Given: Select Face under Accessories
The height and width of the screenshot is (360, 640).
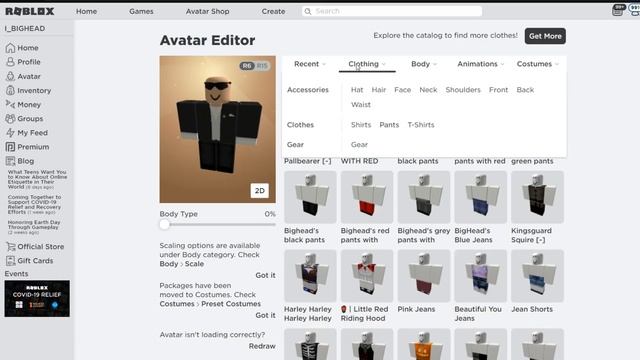Looking at the screenshot, I should point(402,90).
